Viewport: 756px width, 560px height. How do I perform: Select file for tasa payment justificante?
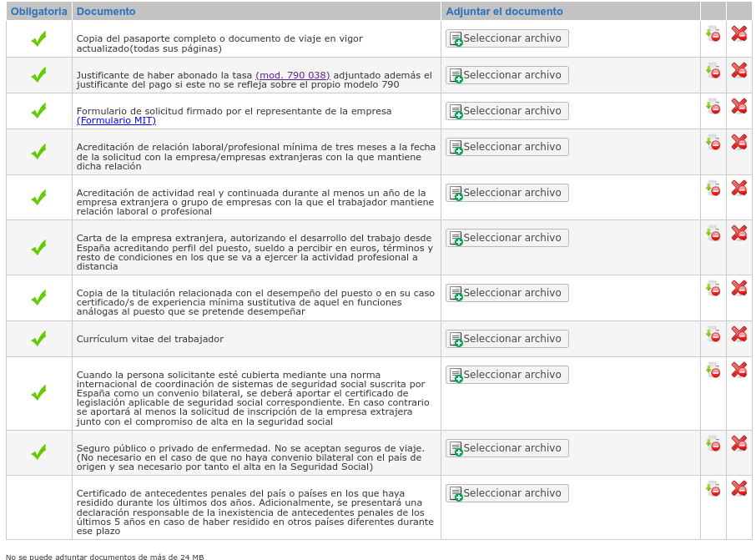pyautogui.click(x=507, y=75)
